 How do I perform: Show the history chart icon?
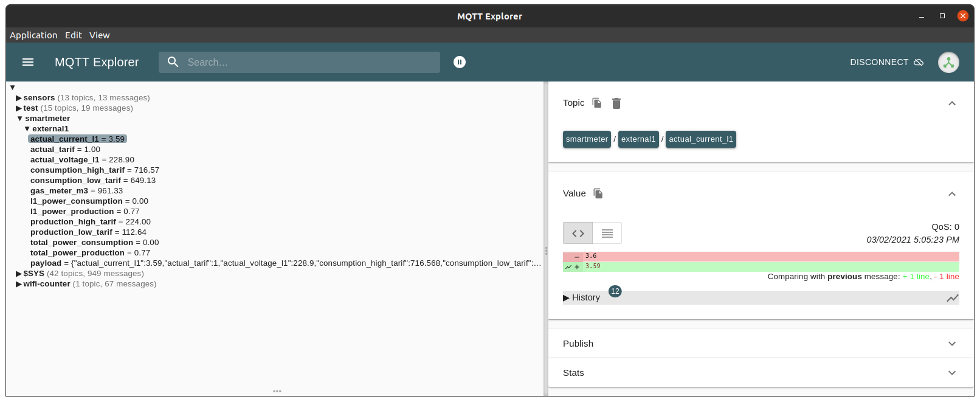click(953, 298)
